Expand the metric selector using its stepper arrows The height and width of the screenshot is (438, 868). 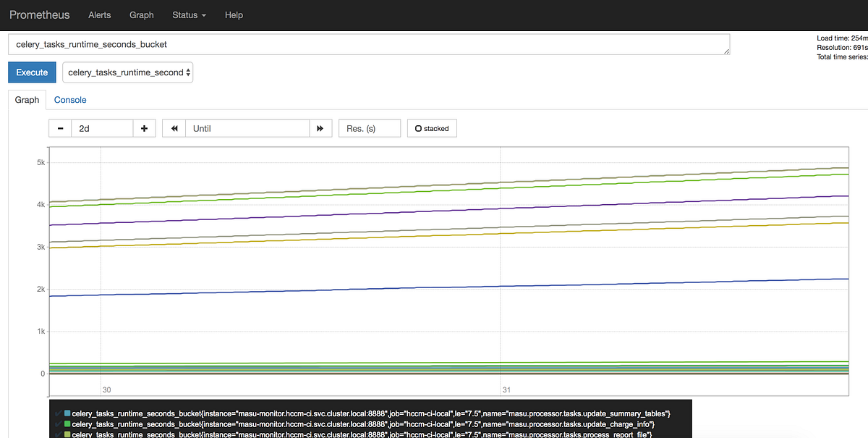coord(186,72)
